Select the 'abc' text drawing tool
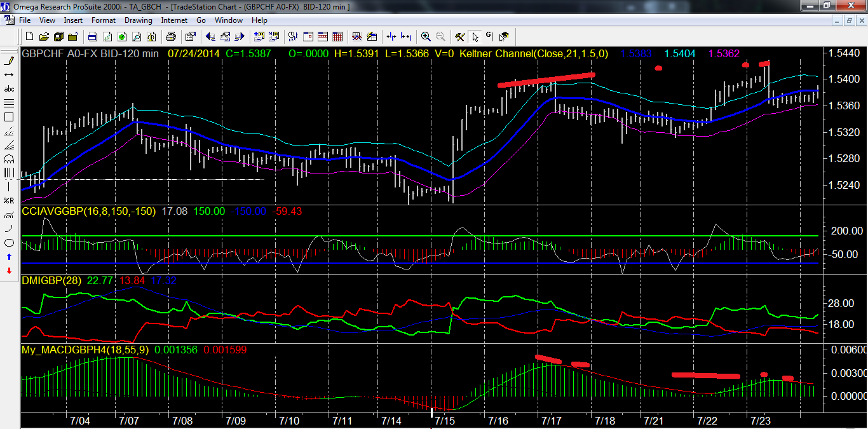The width and height of the screenshot is (868, 429). pyautogui.click(x=9, y=89)
